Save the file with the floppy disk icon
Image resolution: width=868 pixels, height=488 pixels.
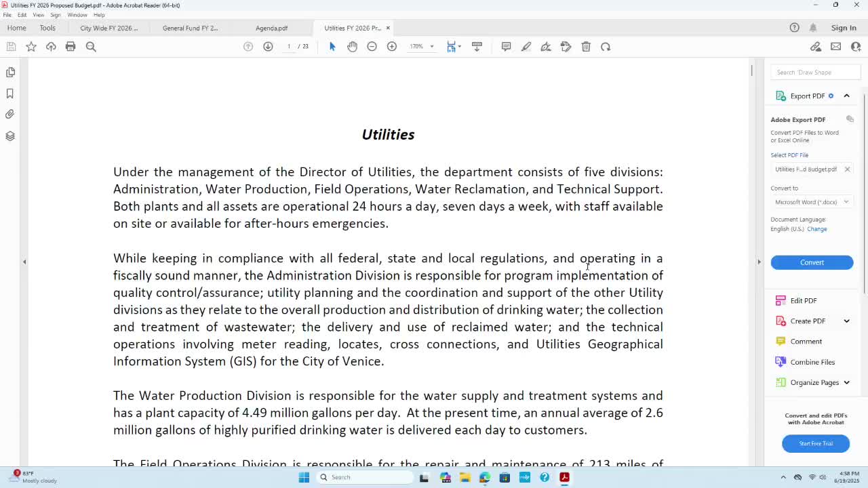click(11, 47)
